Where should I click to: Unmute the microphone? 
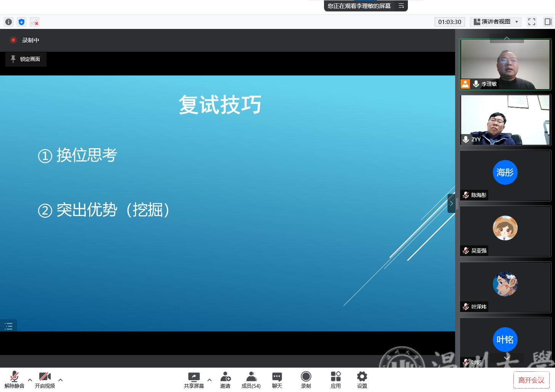click(14, 380)
